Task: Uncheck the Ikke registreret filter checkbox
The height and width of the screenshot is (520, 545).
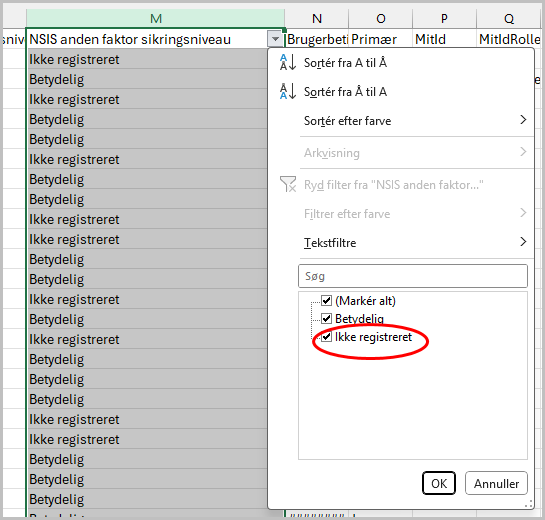Action: [326, 336]
